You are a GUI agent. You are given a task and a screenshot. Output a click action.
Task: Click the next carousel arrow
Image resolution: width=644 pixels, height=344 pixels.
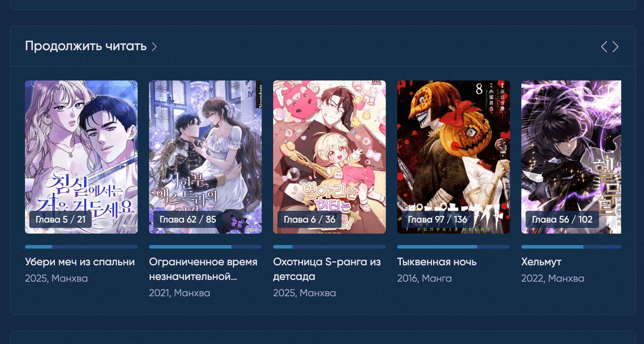(x=615, y=47)
